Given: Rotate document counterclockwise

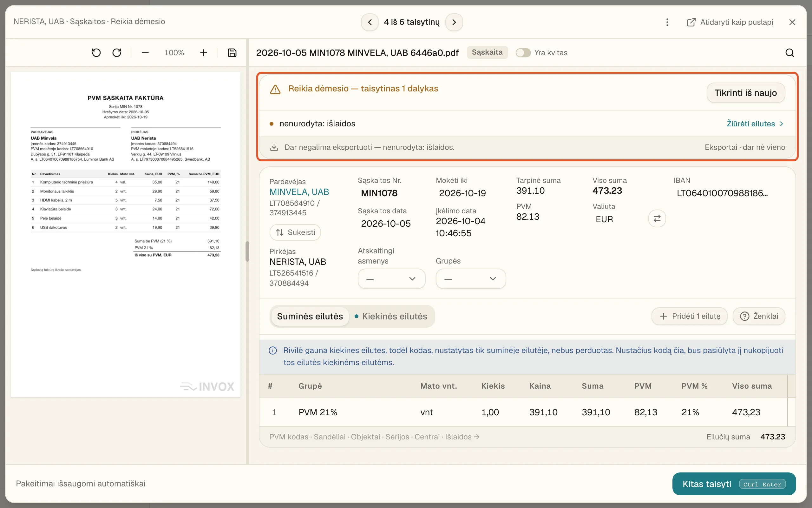Looking at the screenshot, I should pos(96,53).
